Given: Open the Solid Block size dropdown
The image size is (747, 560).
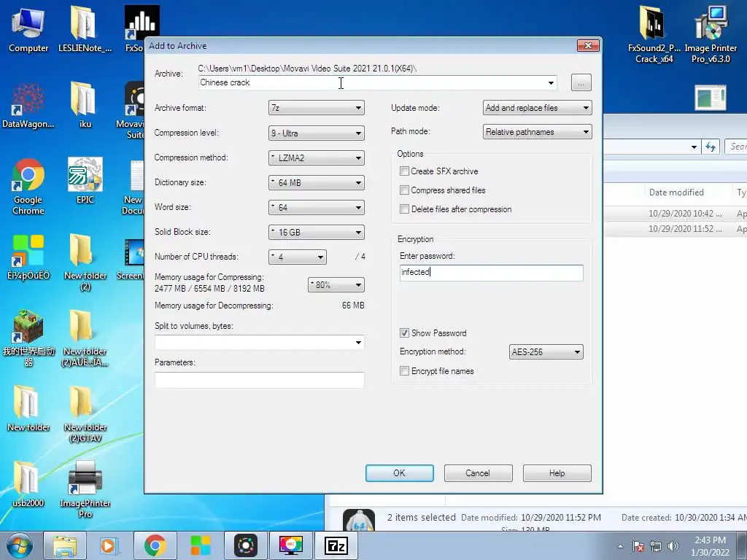Looking at the screenshot, I should pos(317,233).
